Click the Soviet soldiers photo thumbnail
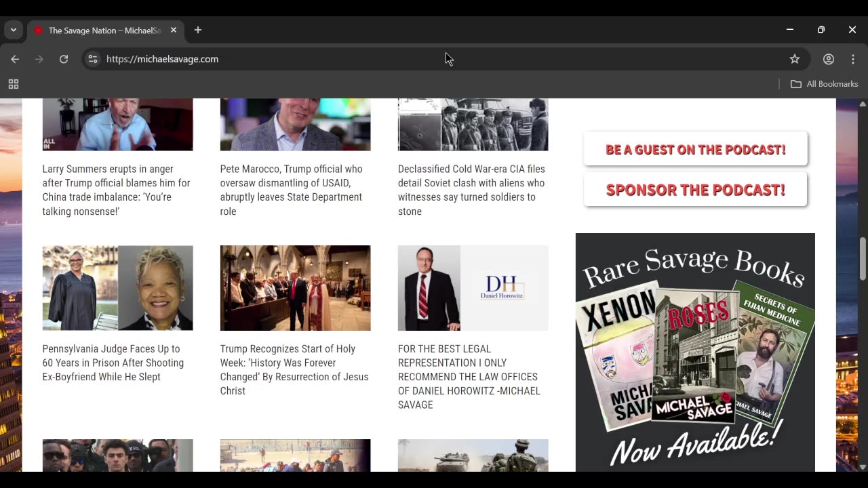The height and width of the screenshot is (488, 868). tap(473, 125)
